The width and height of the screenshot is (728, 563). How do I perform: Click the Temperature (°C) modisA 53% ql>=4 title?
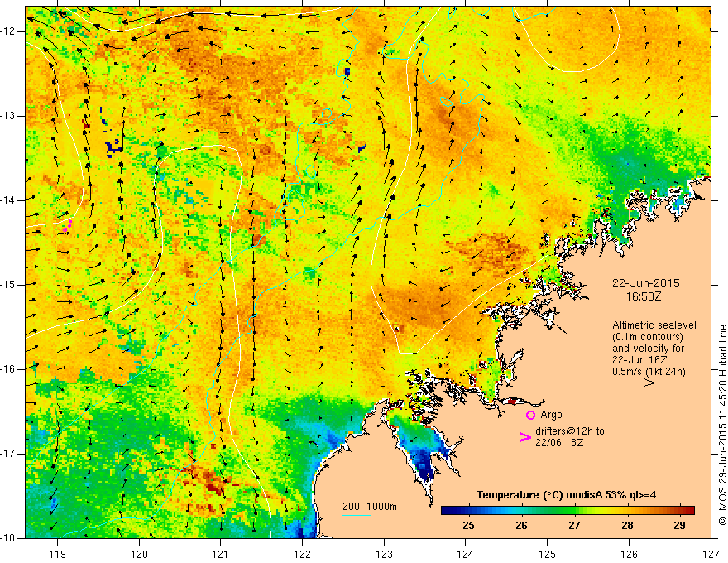pos(566,495)
